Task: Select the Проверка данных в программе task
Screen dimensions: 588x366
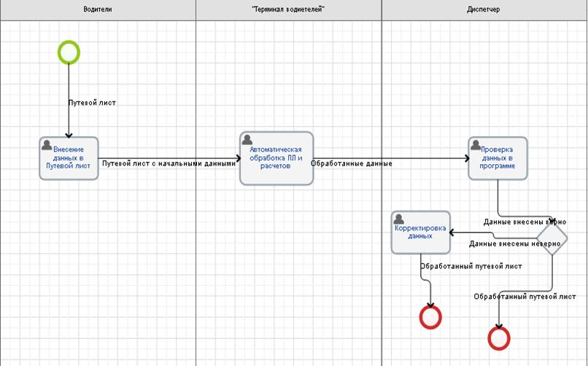Action: coord(498,158)
